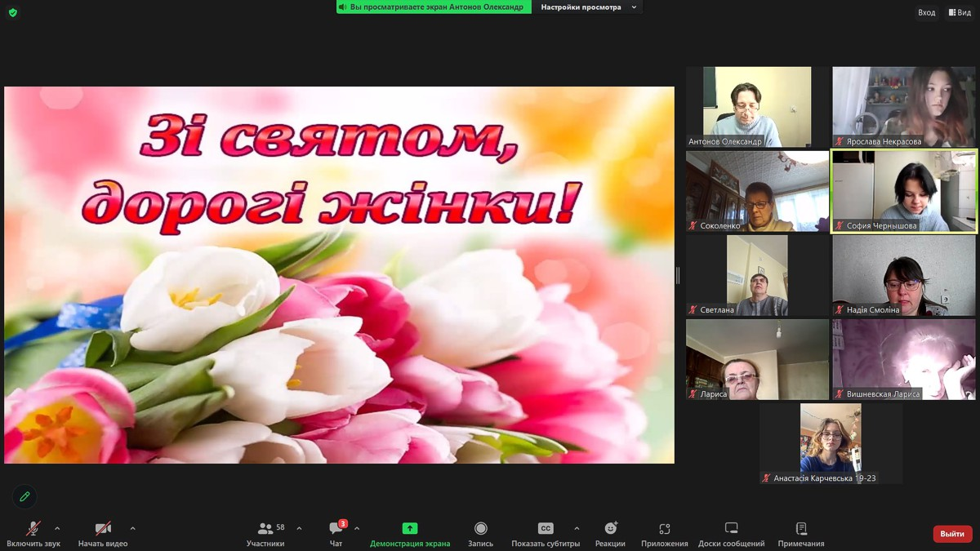Click the Антонов Олександр name label

pyautogui.click(x=725, y=141)
